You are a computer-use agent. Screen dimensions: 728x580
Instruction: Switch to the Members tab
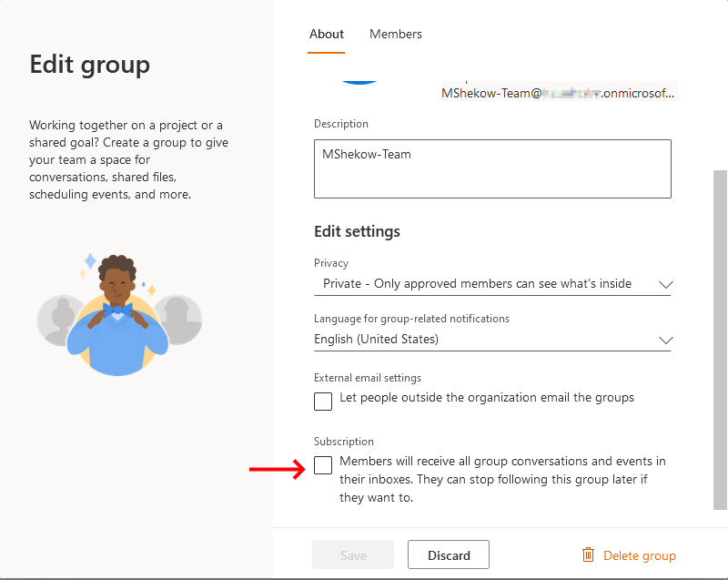(x=396, y=34)
